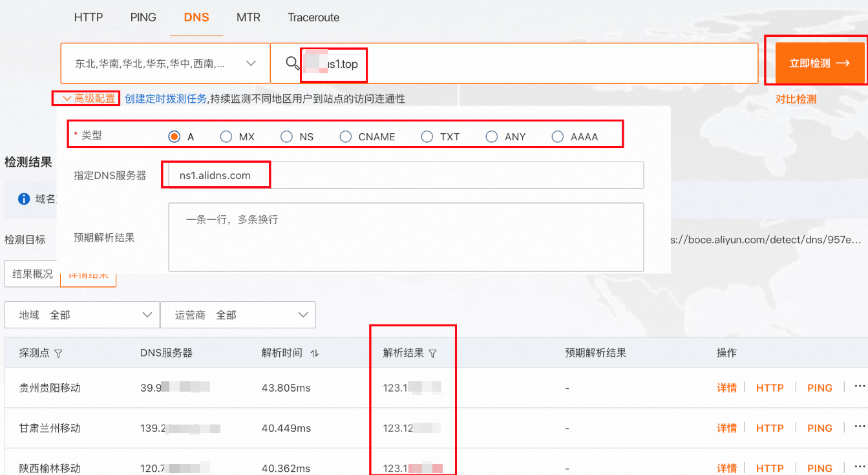Open the 运营商 全部 dropdown
The height and width of the screenshot is (475, 868).
[238, 315]
